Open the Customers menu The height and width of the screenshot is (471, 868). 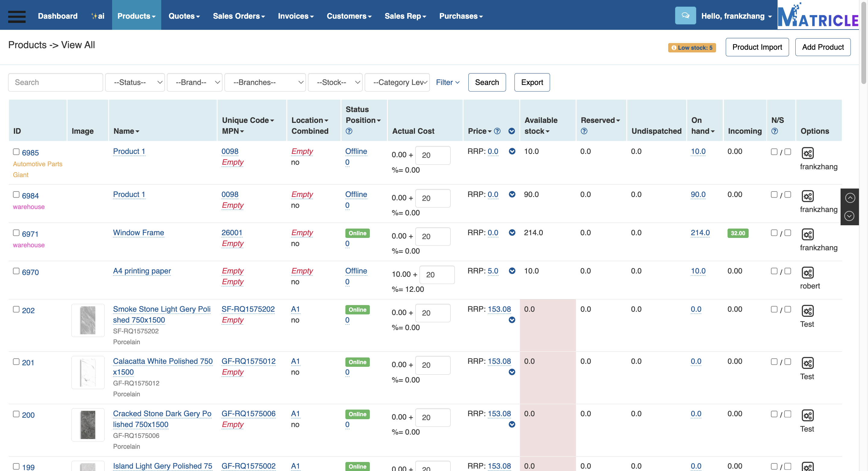pyautogui.click(x=349, y=16)
